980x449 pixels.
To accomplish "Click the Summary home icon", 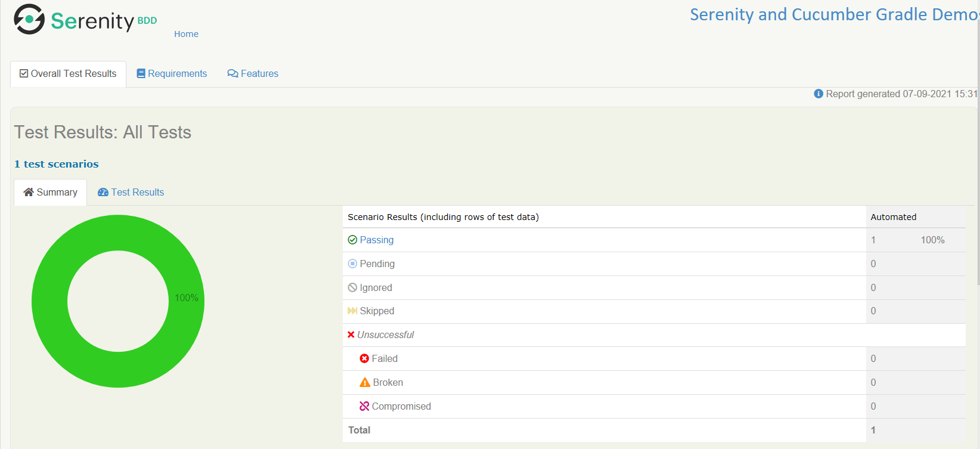I will tap(29, 192).
